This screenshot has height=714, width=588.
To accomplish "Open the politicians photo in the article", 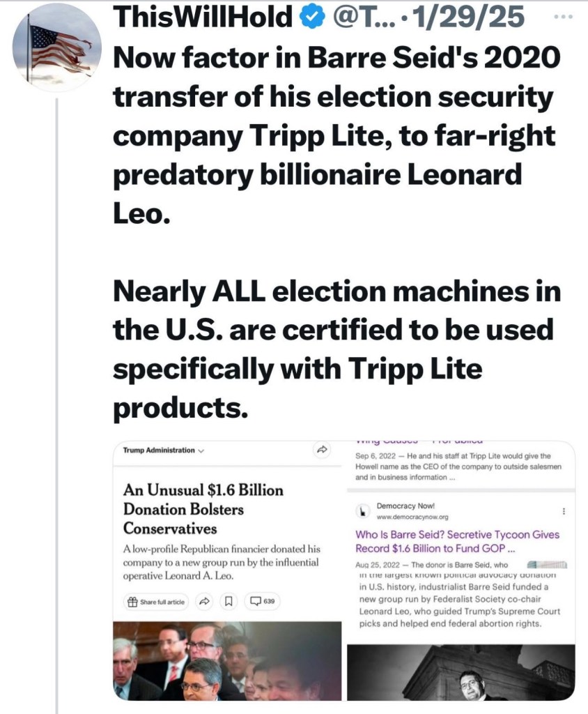I will (227, 661).
